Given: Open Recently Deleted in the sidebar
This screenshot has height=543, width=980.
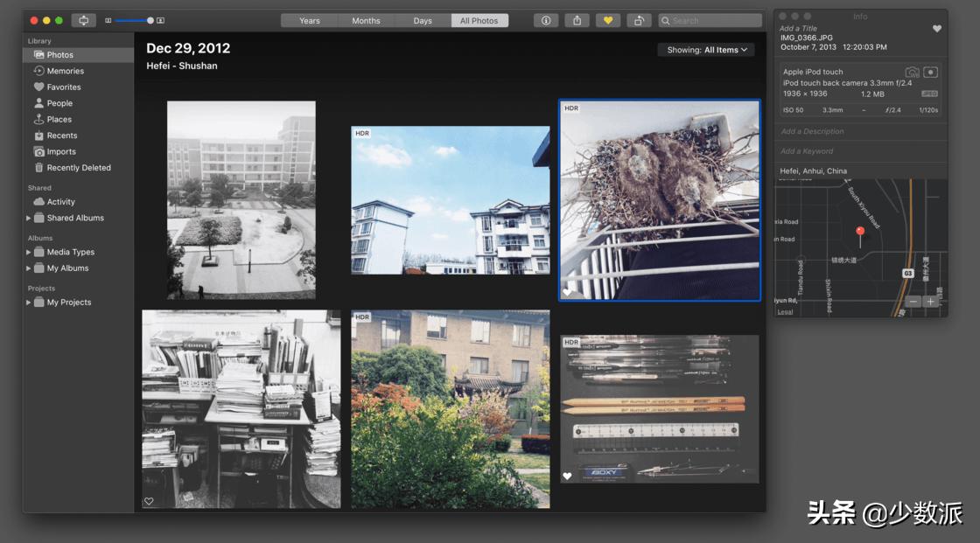Looking at the screenshot, I should point(78,168).
